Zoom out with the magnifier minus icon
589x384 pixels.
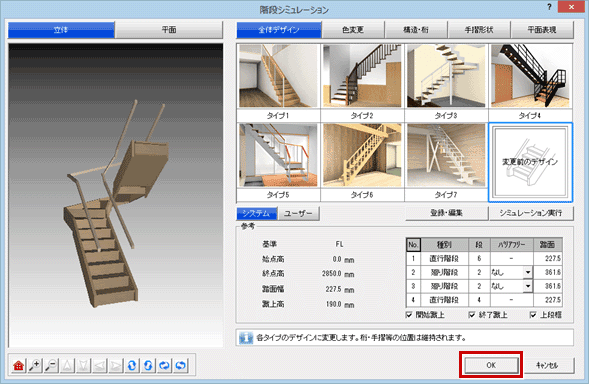[x=51, y=365]
